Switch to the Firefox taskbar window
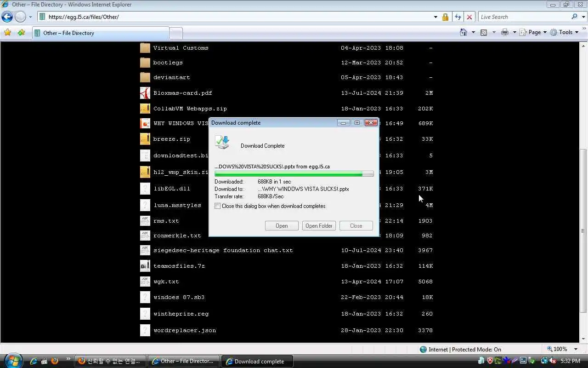 pos(110,361)
